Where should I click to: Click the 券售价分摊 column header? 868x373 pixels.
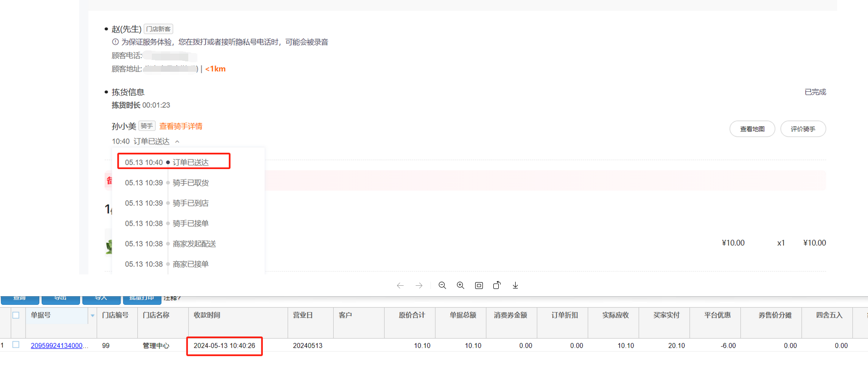click(775, 315)
